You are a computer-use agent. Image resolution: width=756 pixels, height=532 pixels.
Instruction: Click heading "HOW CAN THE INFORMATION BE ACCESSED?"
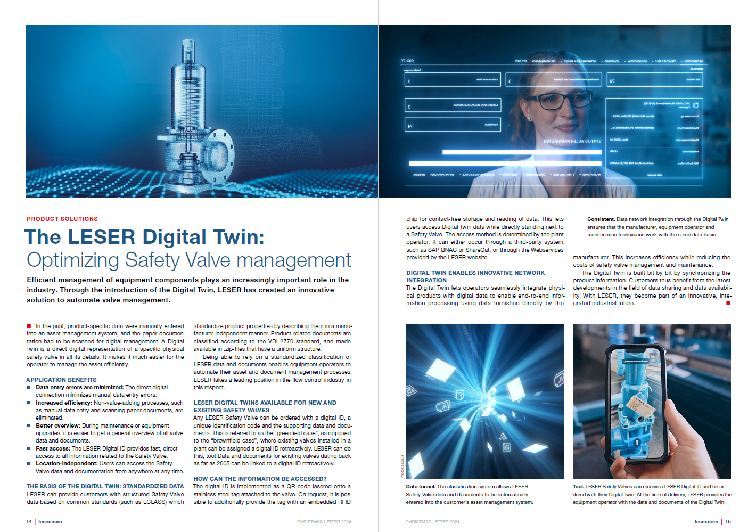260,479
